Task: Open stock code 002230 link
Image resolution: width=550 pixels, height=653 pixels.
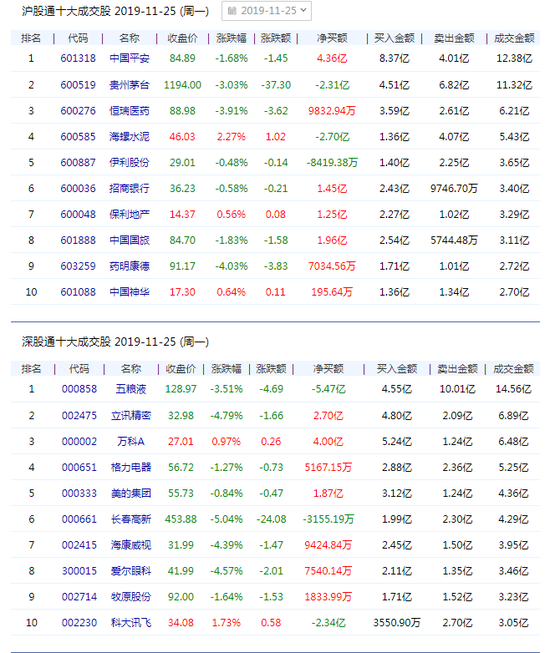Action: click(79, 623)
